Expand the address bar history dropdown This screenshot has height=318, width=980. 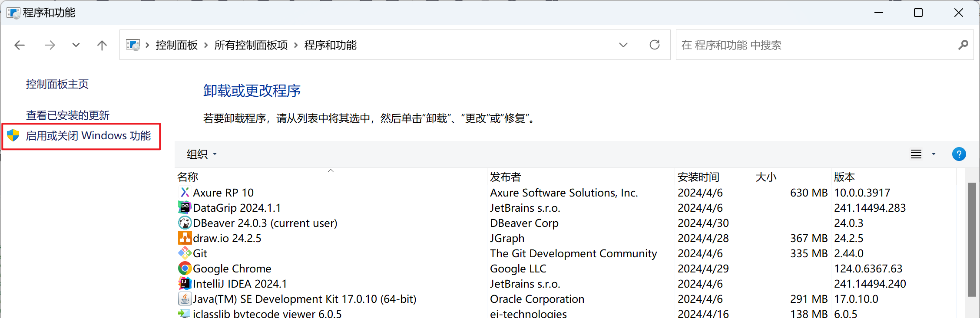tap(623, 45)
